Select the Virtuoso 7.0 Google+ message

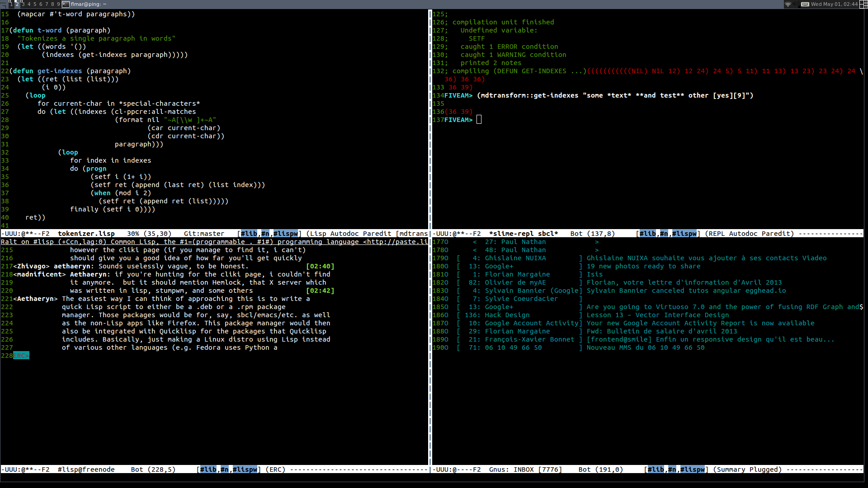pos(660,307)
